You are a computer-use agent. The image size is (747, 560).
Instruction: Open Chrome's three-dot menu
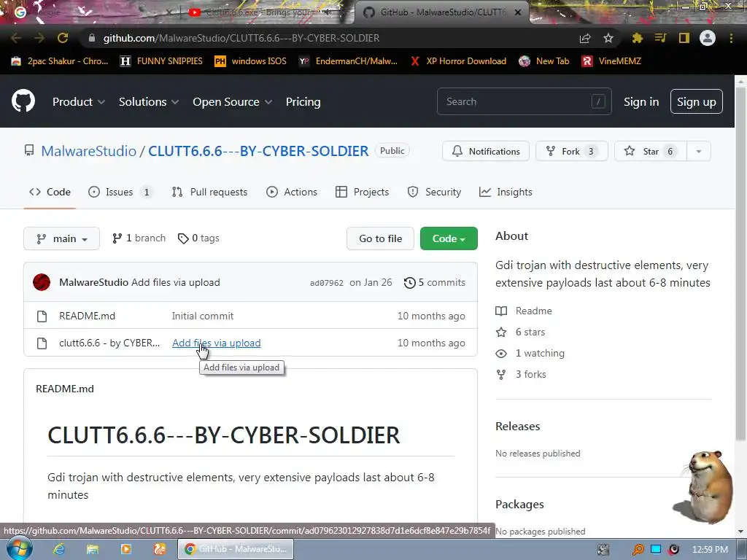pyautogui.click(x=731, y=38)
